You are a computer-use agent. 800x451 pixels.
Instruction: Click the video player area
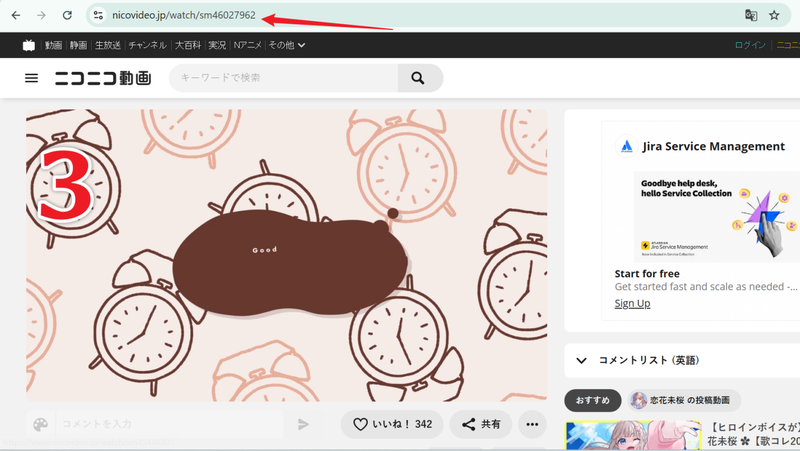(x=286, y=255)
